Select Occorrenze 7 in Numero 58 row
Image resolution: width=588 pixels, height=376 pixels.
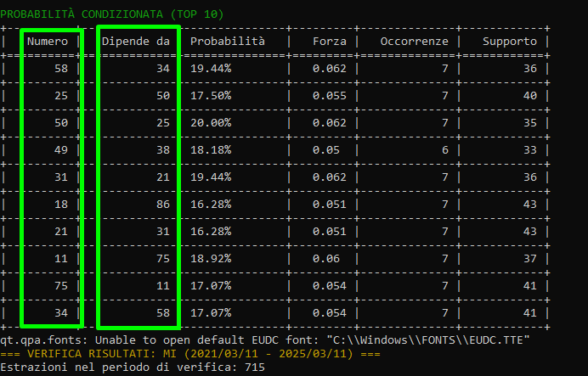pos(445,69)
